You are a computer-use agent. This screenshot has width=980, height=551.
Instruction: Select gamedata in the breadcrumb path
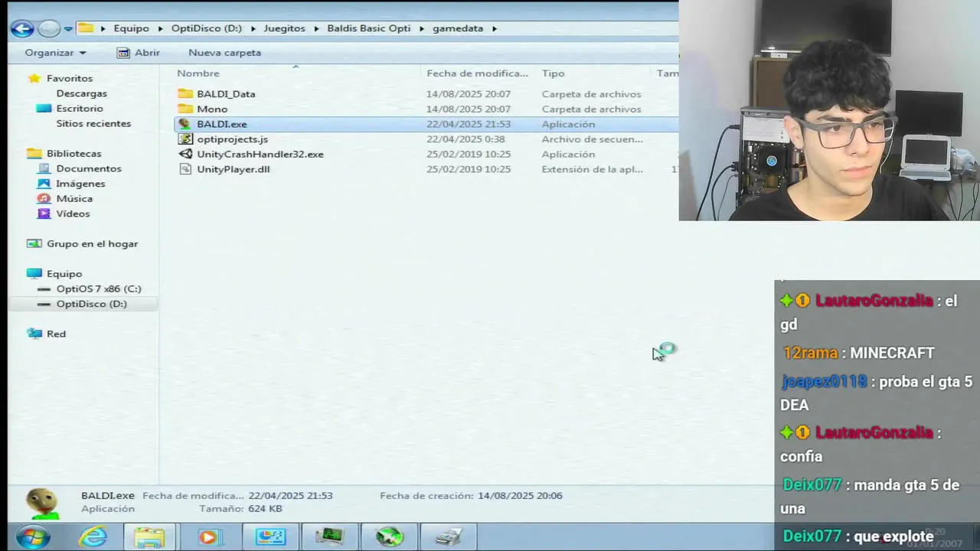pyautogui.click(x=458, y=28)
